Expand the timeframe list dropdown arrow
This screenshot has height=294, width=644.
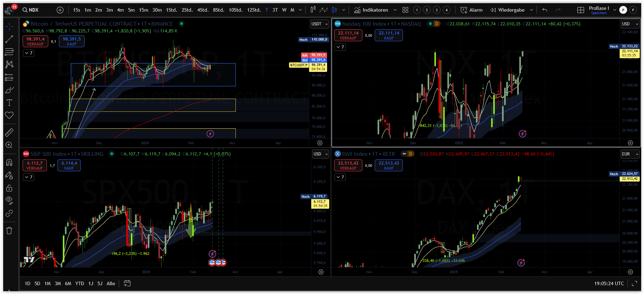point(300,10)
